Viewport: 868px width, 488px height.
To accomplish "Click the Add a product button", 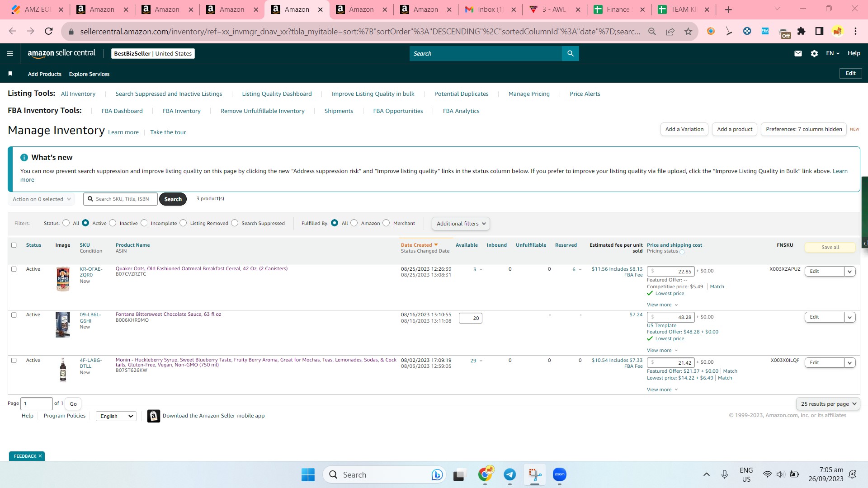I will pyautogui.click(x=735, y=129).
